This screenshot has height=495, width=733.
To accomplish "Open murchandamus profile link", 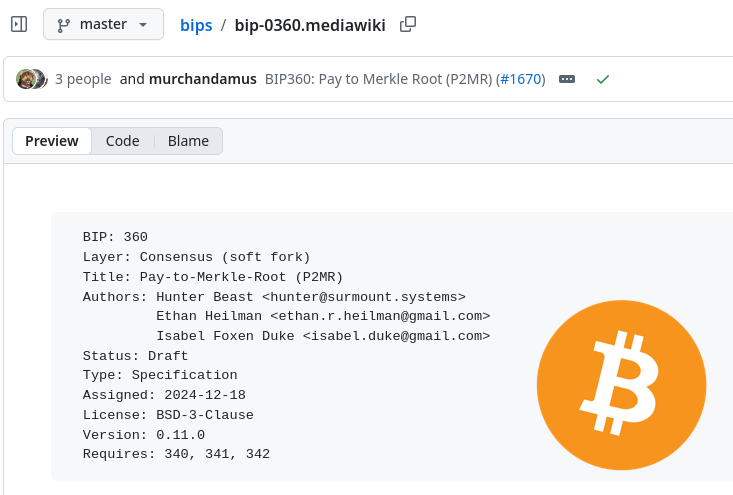I will pos(203,79).
